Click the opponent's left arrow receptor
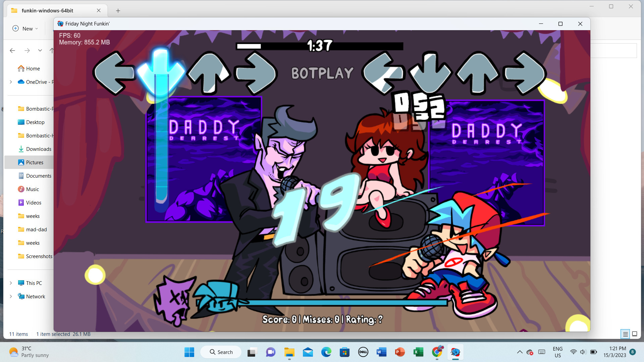Screen dimensions: 644x362 pyautogui.click(x=114, y=73)
